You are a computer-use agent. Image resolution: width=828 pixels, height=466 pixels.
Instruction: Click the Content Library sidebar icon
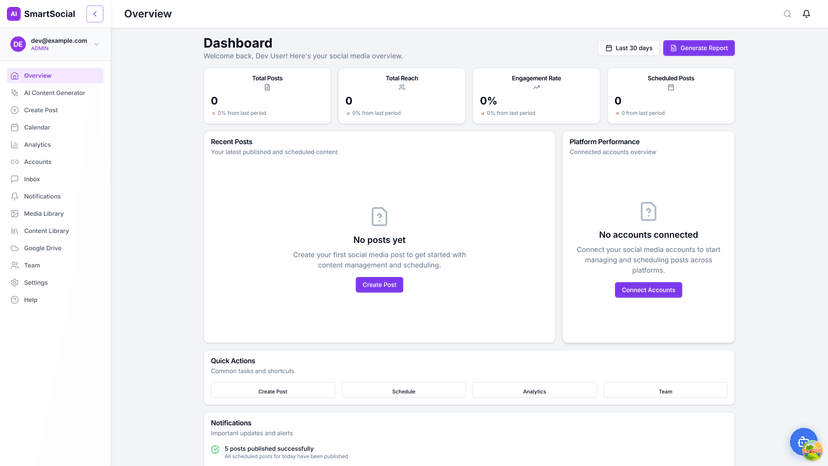[15, 231]
